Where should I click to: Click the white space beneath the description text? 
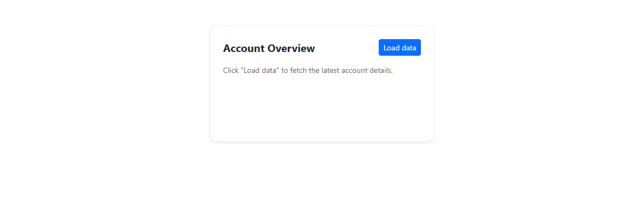[321, 107]
